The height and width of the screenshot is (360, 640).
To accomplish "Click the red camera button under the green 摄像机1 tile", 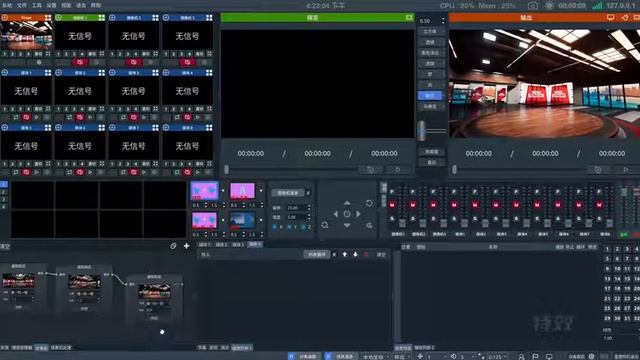I will 80,62.
